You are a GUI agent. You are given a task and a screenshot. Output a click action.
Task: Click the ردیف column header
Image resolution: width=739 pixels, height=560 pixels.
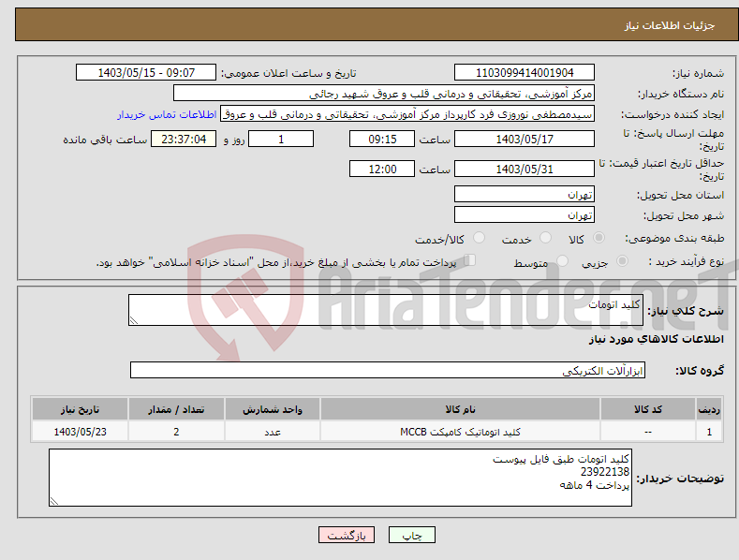click(709, 409)
